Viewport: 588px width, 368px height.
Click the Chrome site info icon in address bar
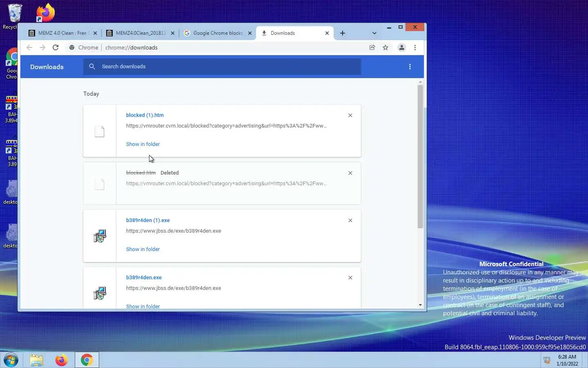coord(72,47)
